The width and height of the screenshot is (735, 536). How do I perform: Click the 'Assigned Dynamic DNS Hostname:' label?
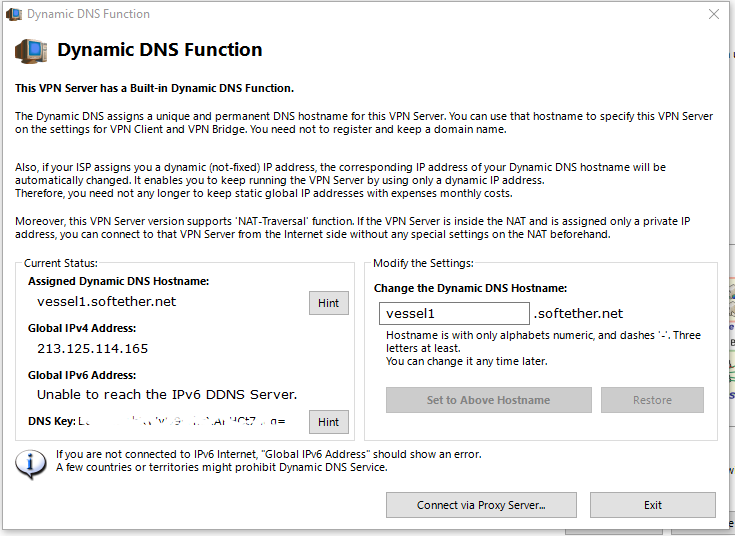(119, 281)
